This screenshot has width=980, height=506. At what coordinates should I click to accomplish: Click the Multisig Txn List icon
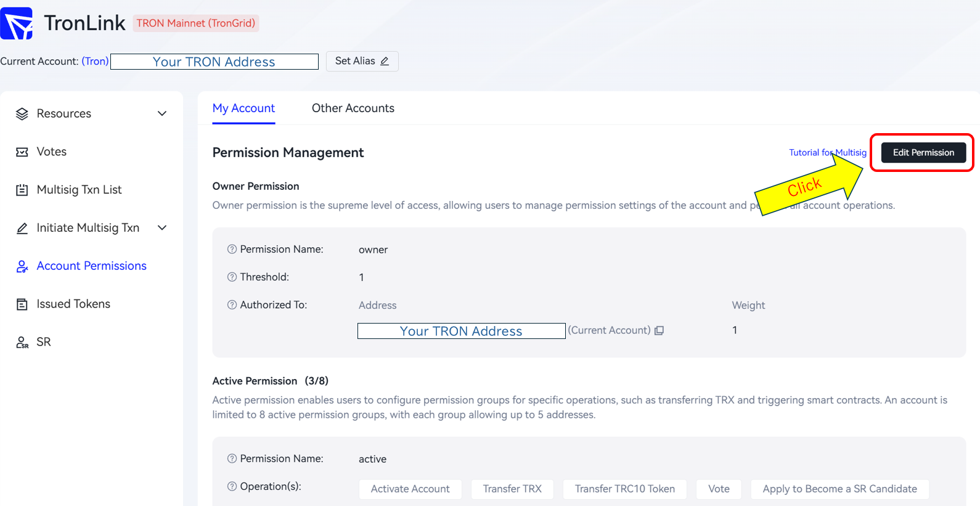click(22, 190)
